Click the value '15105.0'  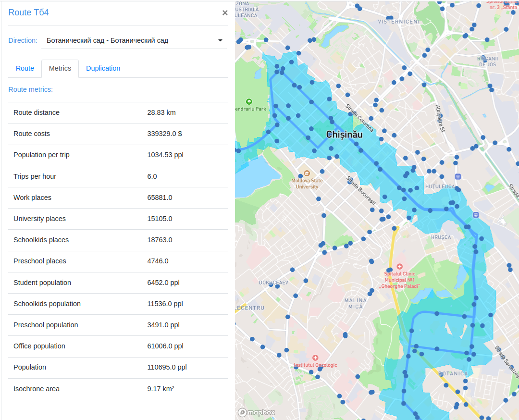click(160, 219)
